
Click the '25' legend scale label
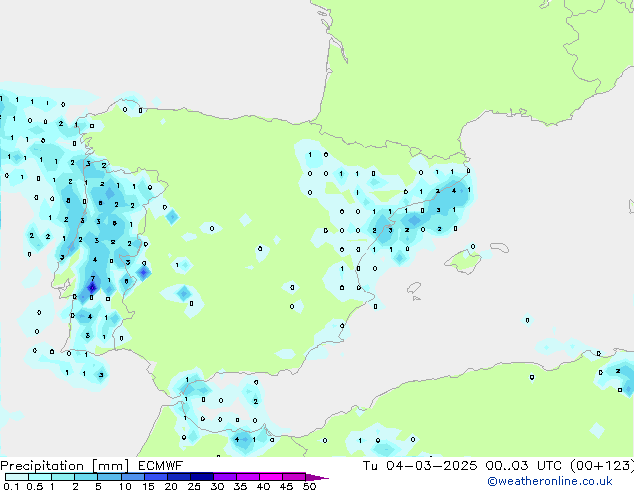tap(194, 486)
